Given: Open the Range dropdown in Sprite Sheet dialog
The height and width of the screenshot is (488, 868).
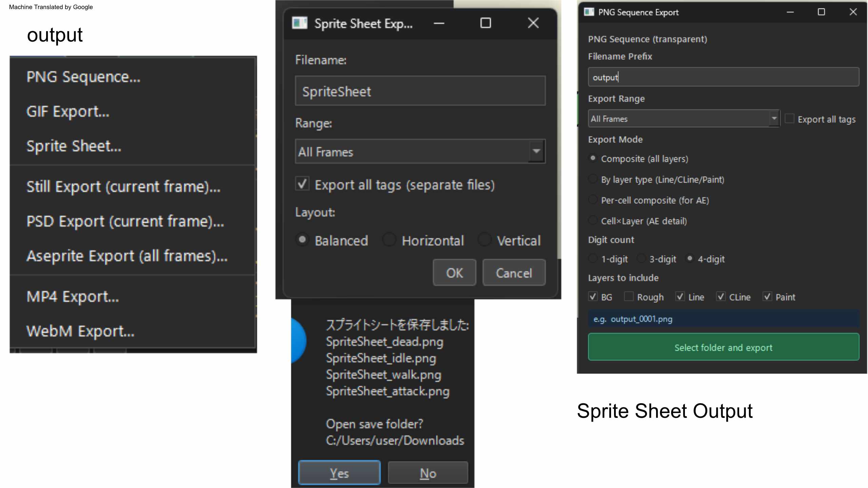Looking at the screenshot, I should pos(536,151).
